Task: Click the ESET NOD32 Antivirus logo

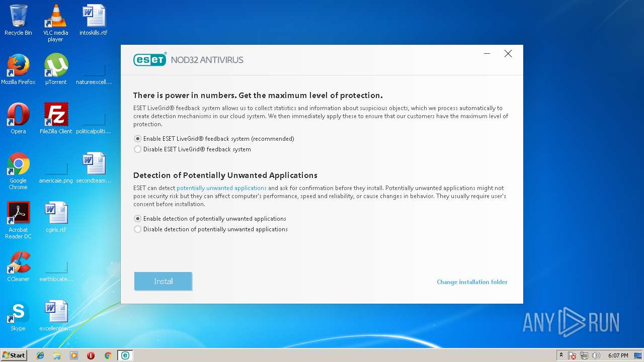Action: [188, 59]
